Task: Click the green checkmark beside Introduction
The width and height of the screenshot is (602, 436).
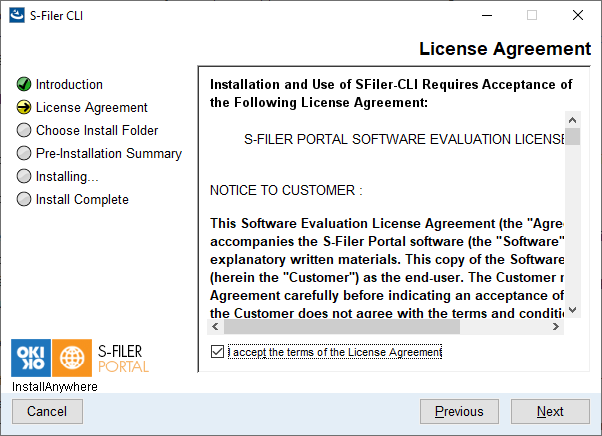Action: 24,84
